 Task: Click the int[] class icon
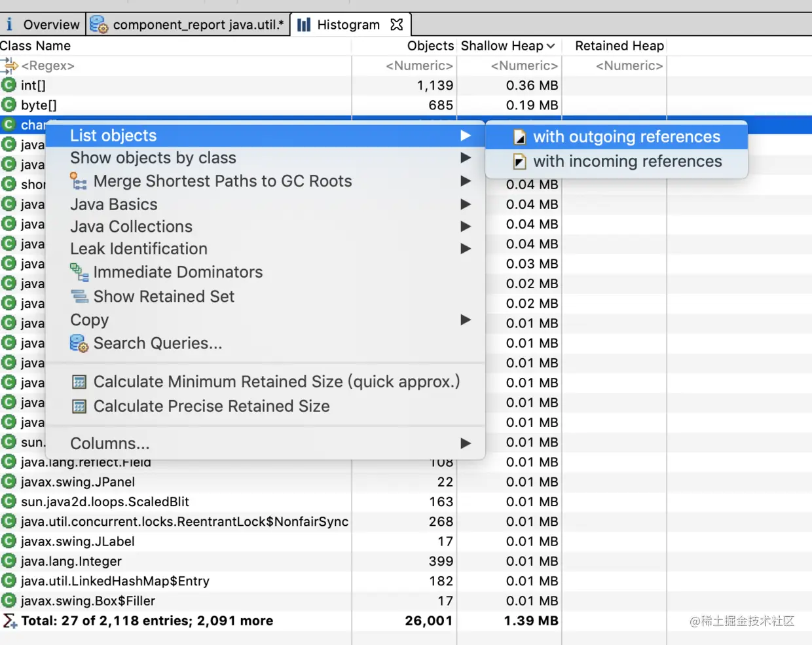click(9, 85)
